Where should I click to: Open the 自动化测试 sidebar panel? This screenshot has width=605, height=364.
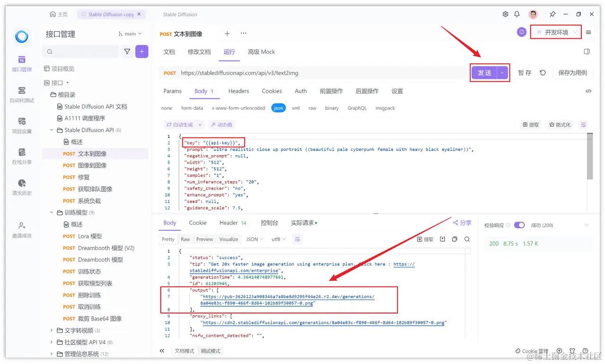pos(22,95)
